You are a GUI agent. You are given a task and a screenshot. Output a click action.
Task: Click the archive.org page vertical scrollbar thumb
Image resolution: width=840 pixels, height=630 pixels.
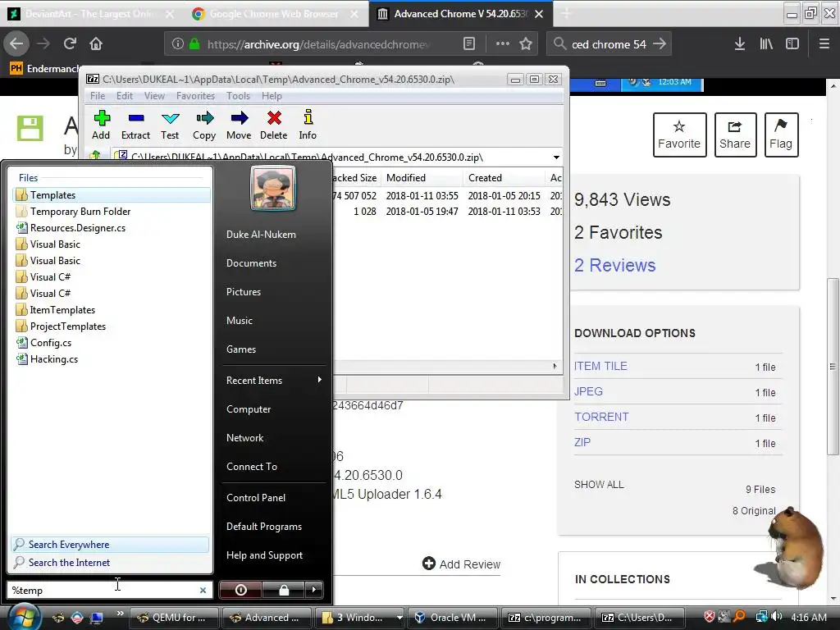click(832, 366)
